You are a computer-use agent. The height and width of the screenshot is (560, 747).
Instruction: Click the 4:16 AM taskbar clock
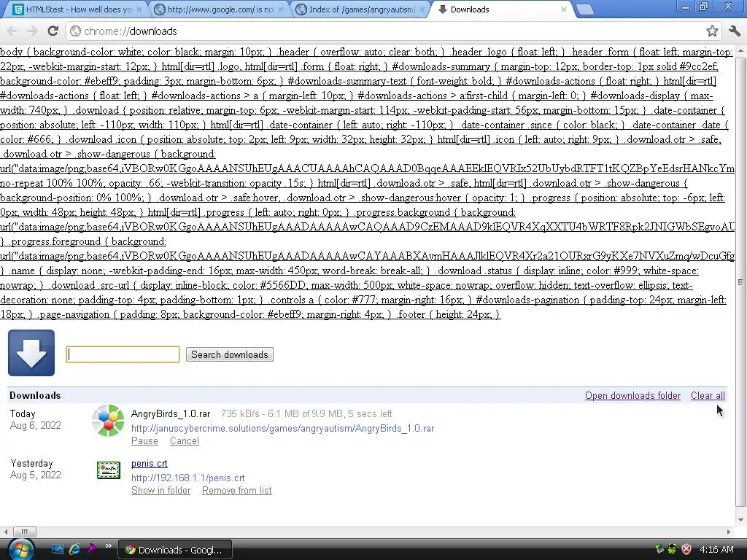(716, 550)
